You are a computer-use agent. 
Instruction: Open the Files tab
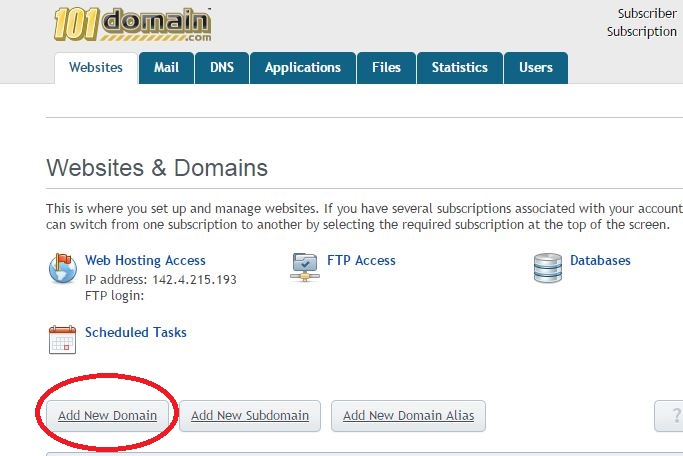(x=386, y=68)
